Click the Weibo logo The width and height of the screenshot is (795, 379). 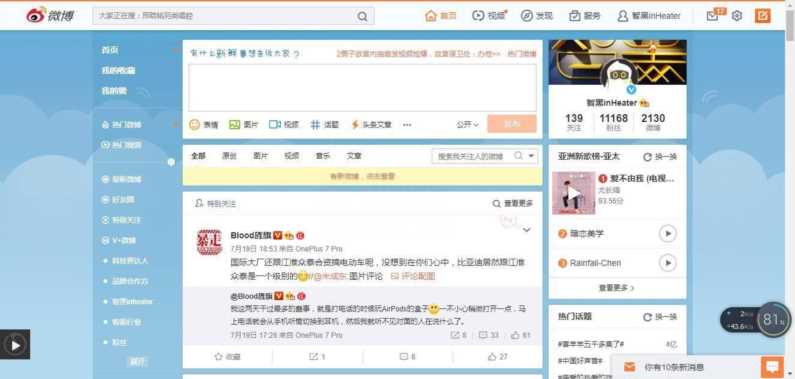pyautogui.click(x=50, y=16)
